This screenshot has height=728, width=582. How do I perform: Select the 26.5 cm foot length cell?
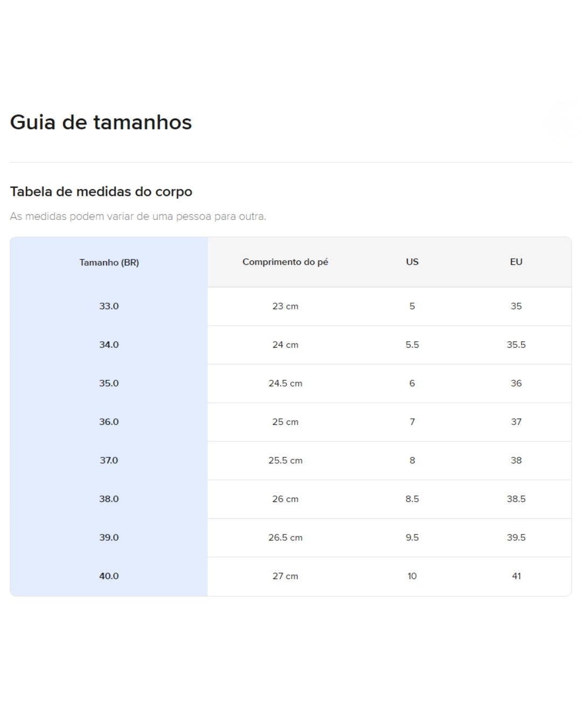coord(285,538)
